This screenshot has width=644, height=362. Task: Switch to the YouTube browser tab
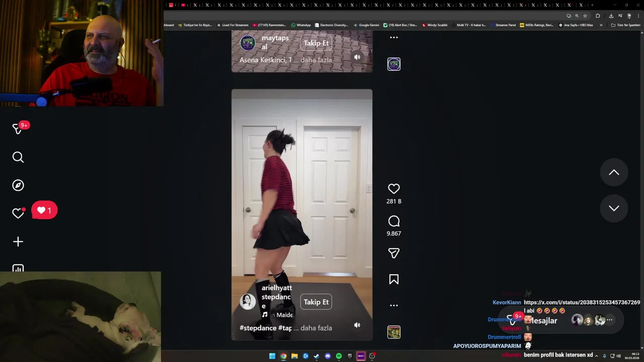pos(183,5)
